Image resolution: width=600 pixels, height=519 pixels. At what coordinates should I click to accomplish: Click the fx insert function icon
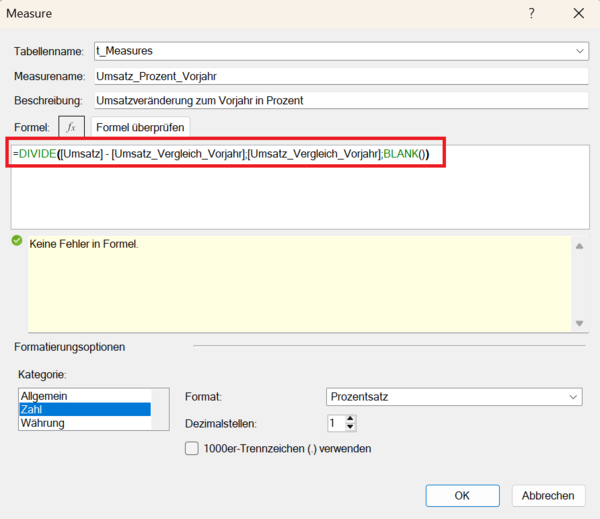71,127
